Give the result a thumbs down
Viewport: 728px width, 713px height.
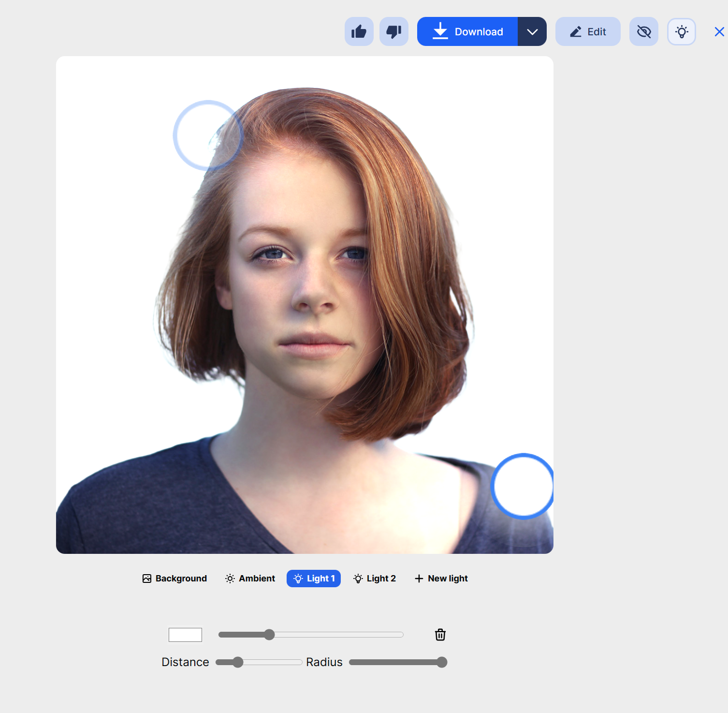tap(393, 31)
